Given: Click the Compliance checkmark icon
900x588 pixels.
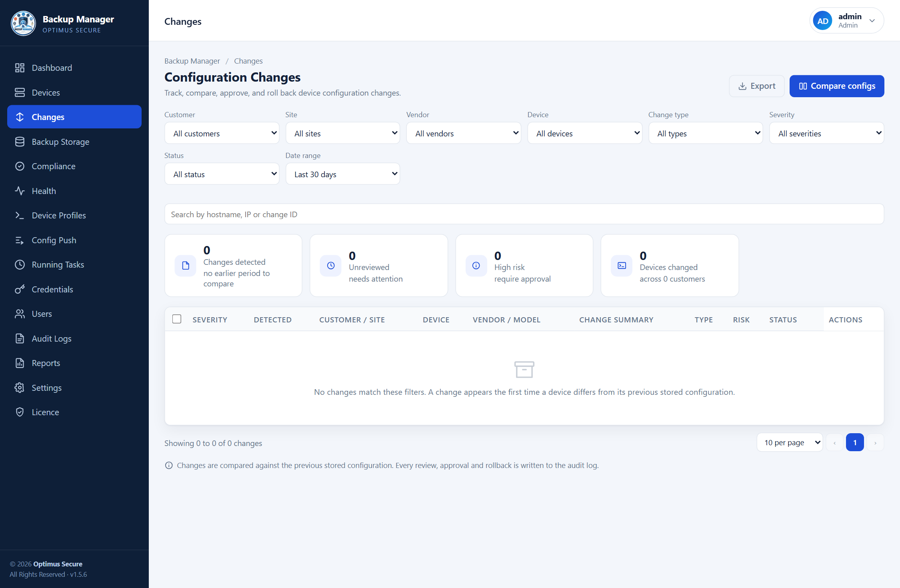Looking at the screenshot, I should [x=20, y=166].
